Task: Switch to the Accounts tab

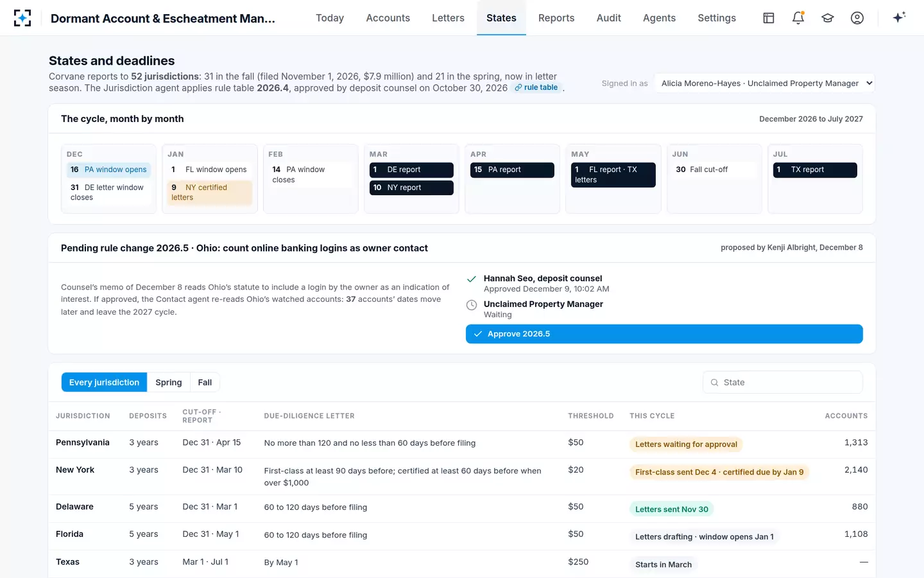Action: [x=388, y=18]
